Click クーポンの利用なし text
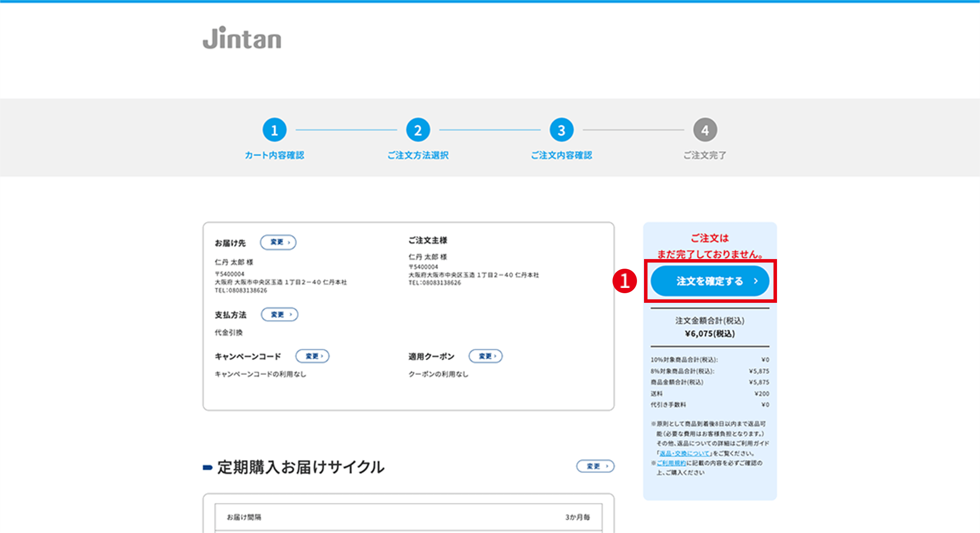980x533 pixels. [x=438, y=374]
